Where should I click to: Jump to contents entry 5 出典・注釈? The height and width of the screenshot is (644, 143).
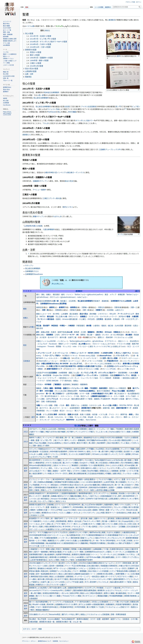pos(28,74)
